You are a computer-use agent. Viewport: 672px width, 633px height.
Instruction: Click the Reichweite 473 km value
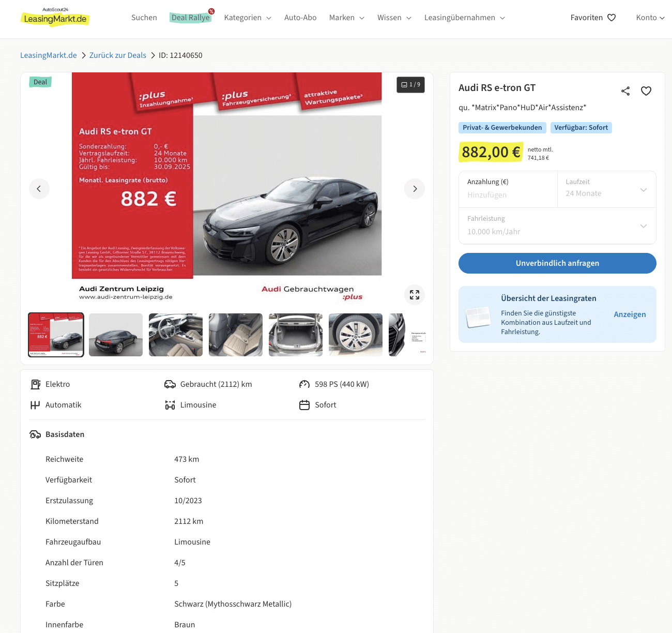click(x=187, y=459)
